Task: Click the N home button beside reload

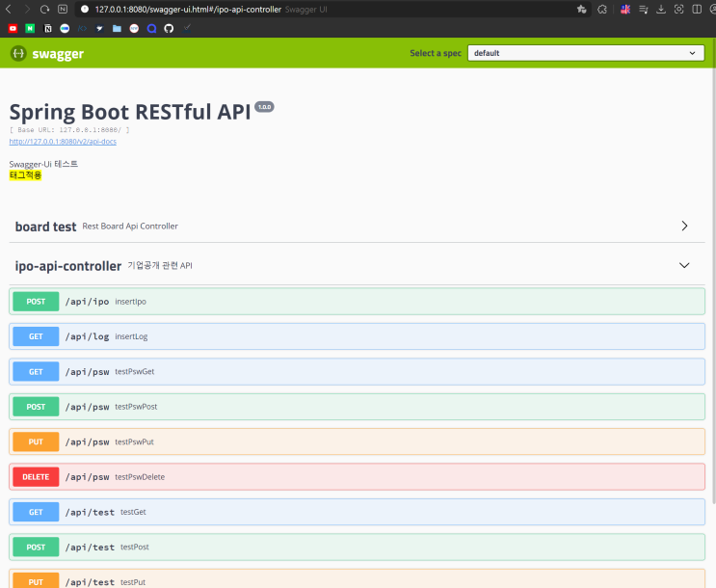Action: click(63, 9)
